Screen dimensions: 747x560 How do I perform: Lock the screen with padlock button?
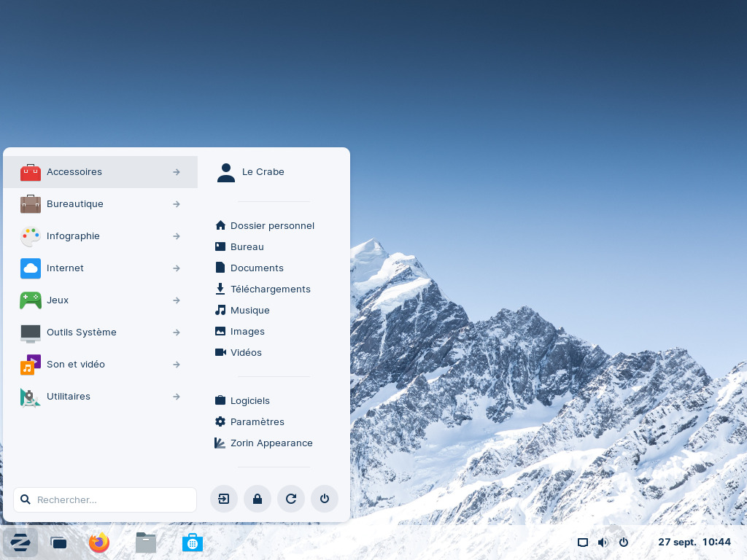258,499
